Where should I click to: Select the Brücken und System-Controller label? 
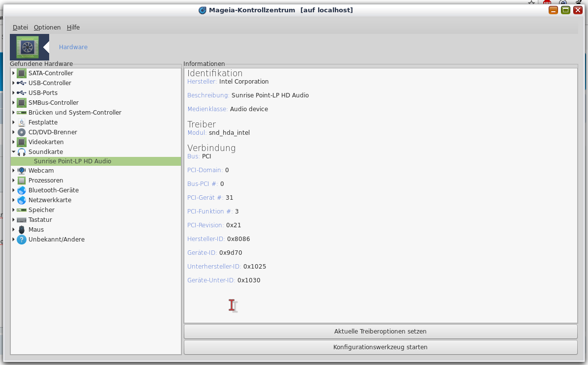coord(75,113)
